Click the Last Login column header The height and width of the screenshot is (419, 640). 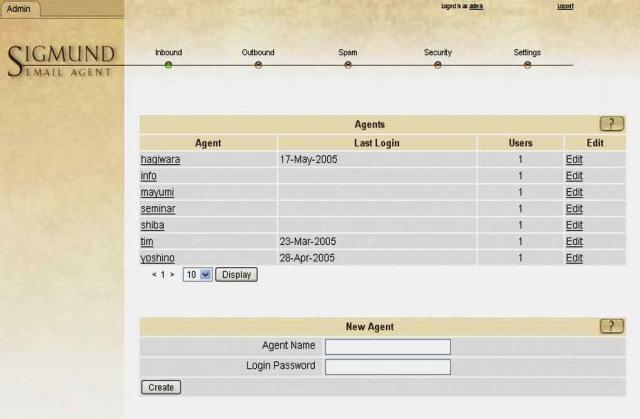(x=377, y=143)
